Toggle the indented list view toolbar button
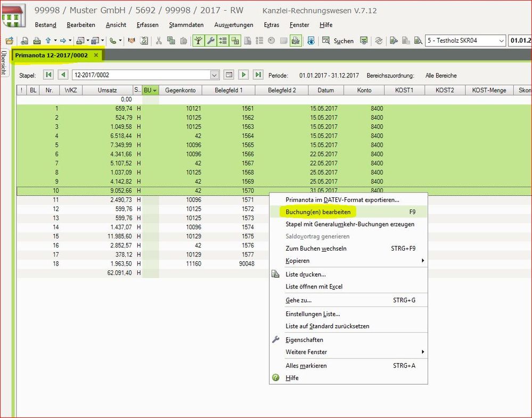This screenshot has height=418, width=532. tap(223, 41)
